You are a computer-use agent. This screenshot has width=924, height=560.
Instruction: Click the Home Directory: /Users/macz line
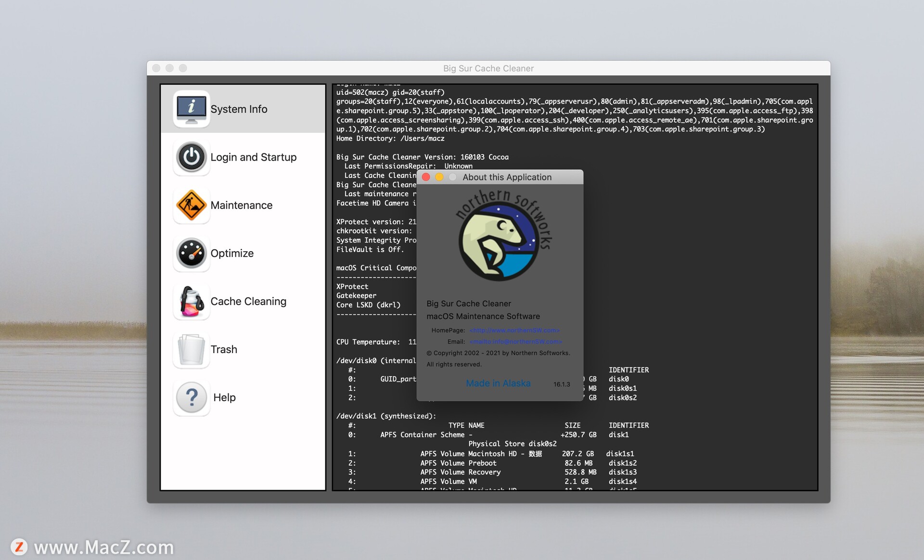coord(390,139)
